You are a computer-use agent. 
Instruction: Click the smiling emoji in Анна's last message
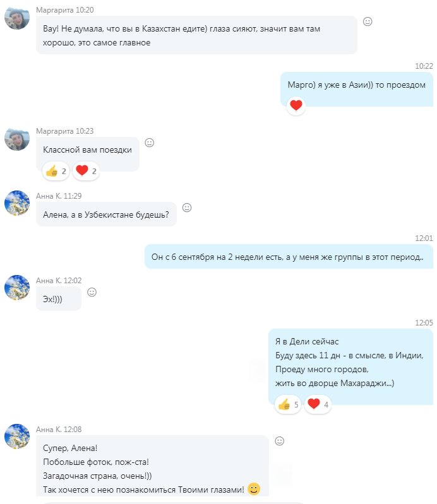[x=254, y=489]
